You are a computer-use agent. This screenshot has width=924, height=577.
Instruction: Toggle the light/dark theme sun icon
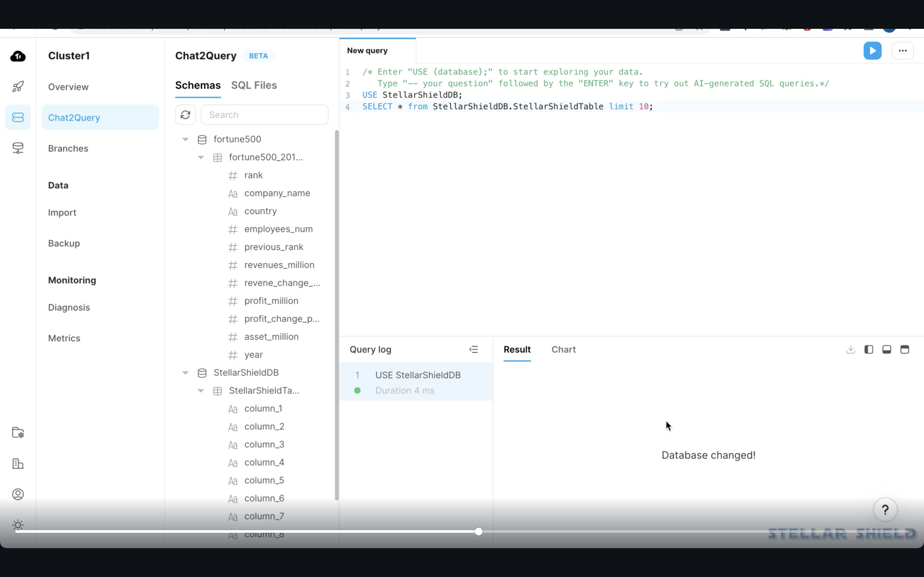[x=18, y=525]
